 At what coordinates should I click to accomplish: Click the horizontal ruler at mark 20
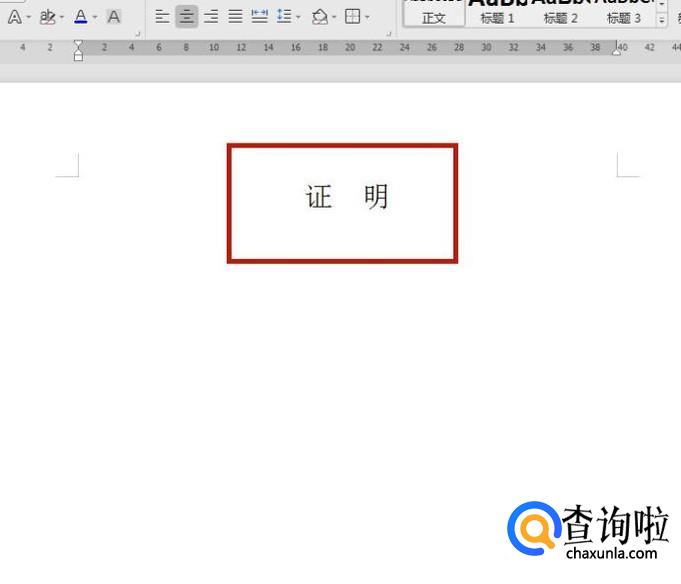click(350, 47)
